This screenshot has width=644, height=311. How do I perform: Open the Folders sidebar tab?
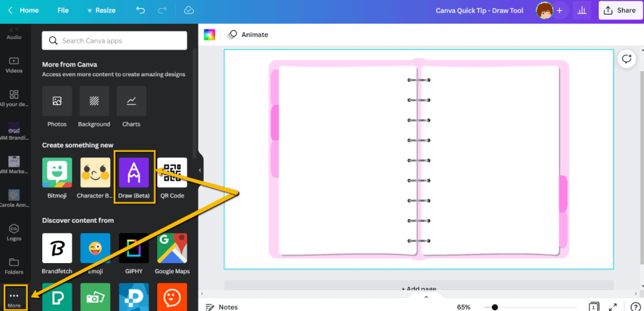coord(14,266)
